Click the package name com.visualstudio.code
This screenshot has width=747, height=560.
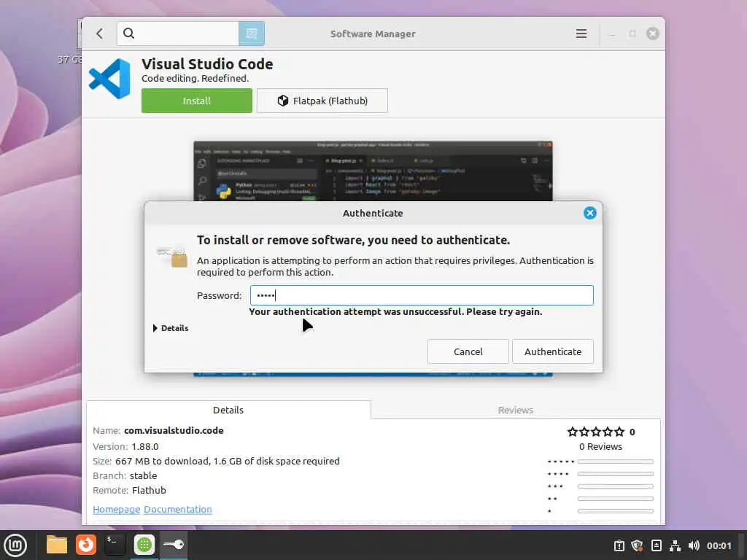coord(174,430)
